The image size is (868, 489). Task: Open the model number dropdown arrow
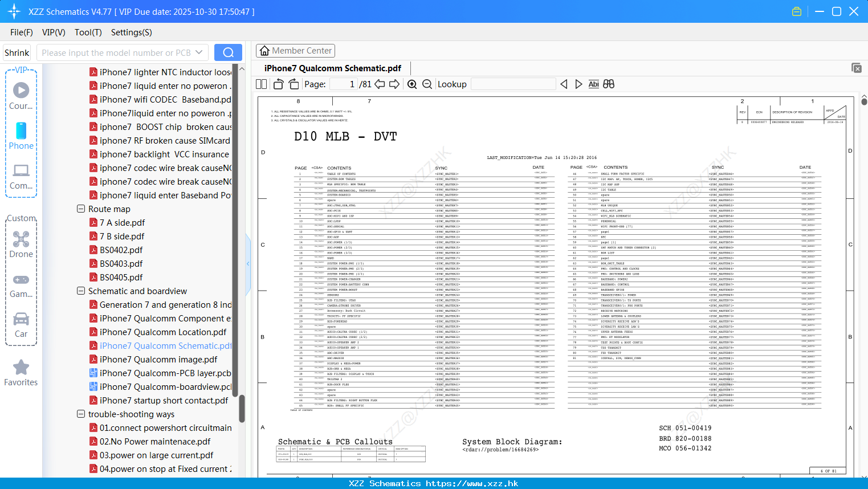(x=199, y=52)
